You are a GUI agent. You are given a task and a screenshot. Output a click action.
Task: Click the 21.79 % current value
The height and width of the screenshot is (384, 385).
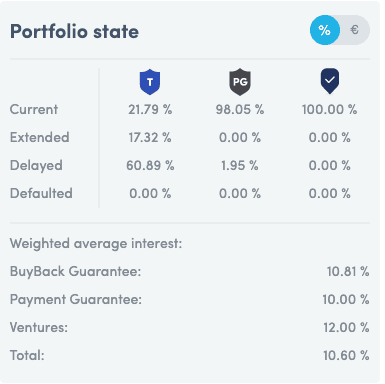click(150, 109)
